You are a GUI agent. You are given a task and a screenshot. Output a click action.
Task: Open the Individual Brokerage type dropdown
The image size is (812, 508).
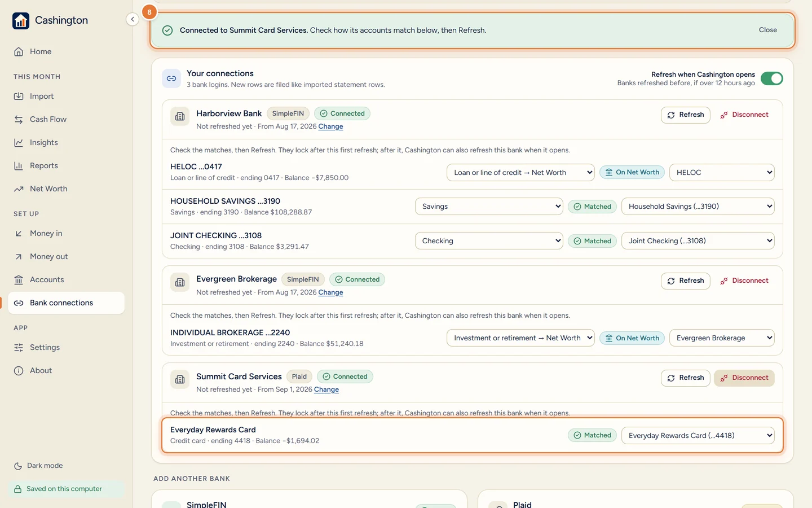tap(520, 338)
